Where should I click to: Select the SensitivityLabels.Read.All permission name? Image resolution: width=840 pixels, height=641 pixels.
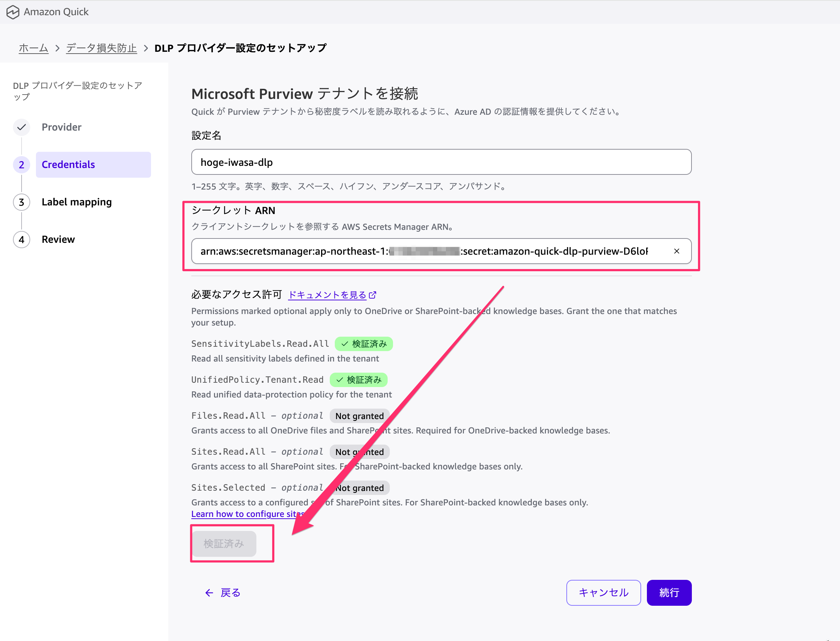click(260, 344)
